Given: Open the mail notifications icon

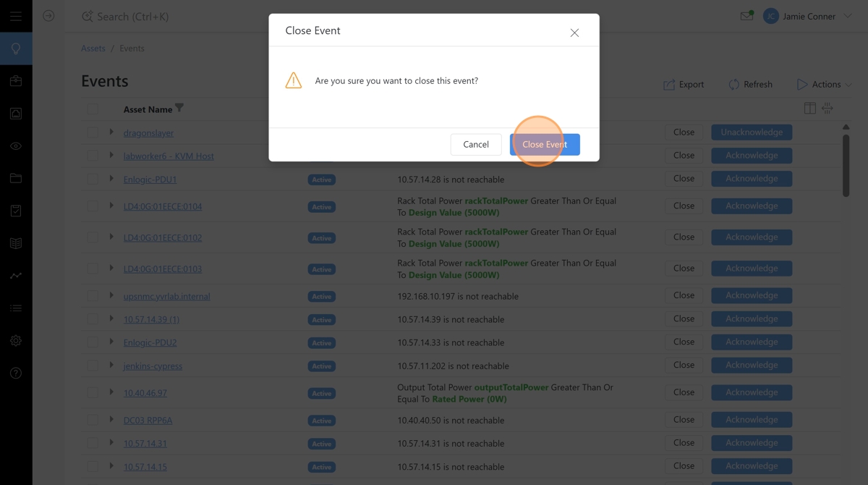Looking at the screenshot, I should tap(746, 16).
